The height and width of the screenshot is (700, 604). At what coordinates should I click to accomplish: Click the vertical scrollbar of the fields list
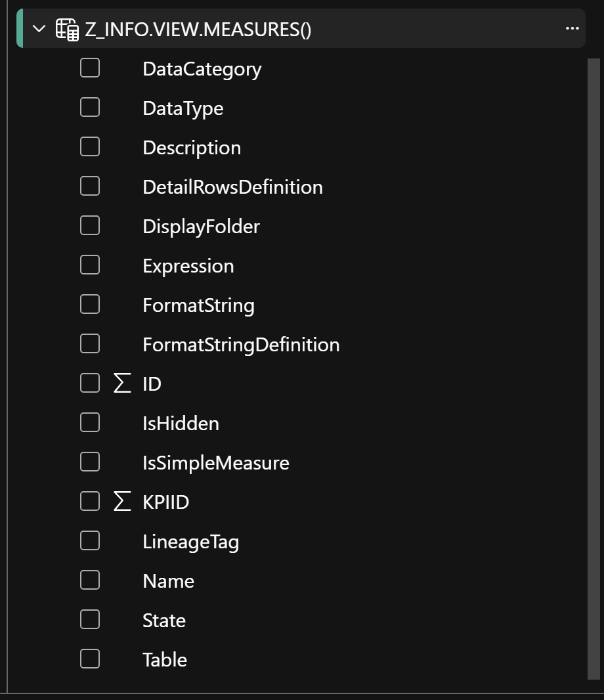pyautogui.click(x=594, y=368)
